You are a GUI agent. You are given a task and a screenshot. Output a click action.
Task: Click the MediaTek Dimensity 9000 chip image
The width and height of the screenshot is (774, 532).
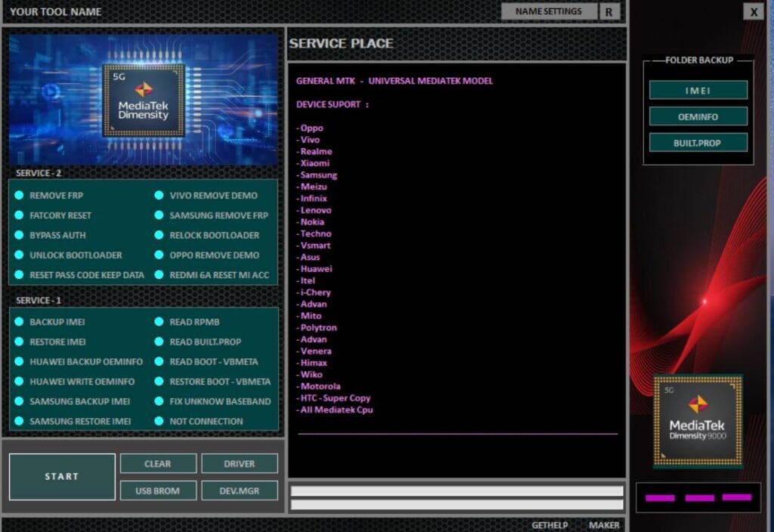point(698,421)
